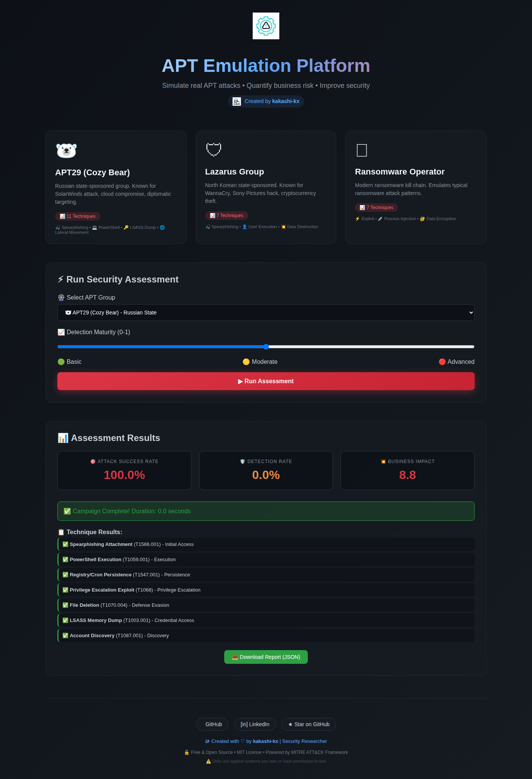Click the Attack Success Rate card
The height and width of the screenshot is (779, 532).
click(x=124, y=471)
